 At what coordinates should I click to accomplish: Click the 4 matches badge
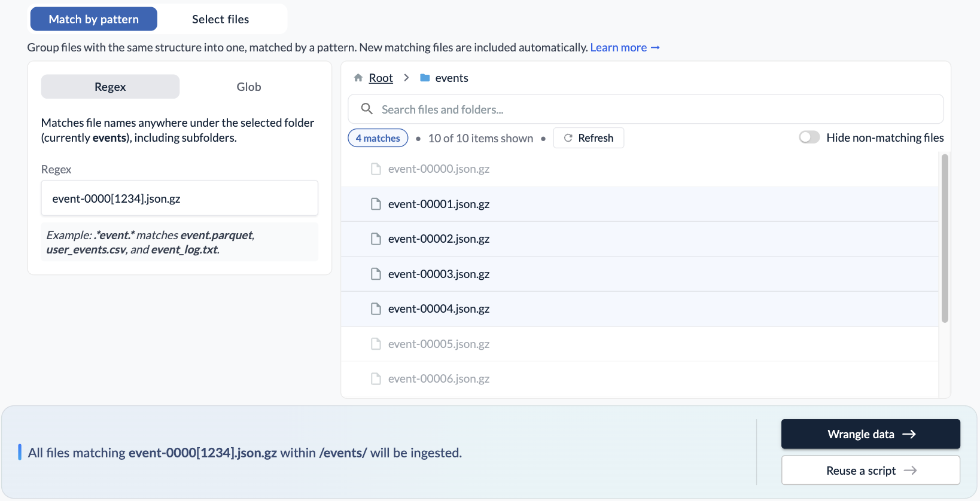(378, 138)
